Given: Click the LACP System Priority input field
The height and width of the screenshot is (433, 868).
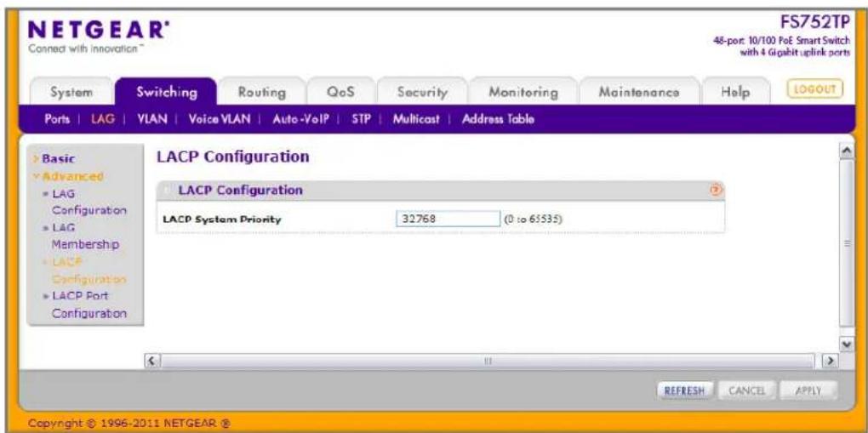Looking at the screenshot, I should pyautogui.click(x=448, y=219).
